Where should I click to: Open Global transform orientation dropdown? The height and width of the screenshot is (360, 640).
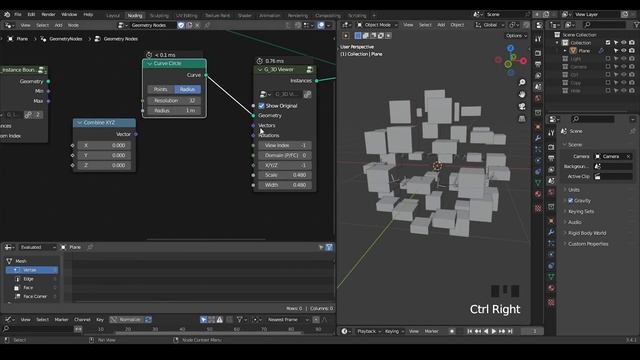coord(490,25)
